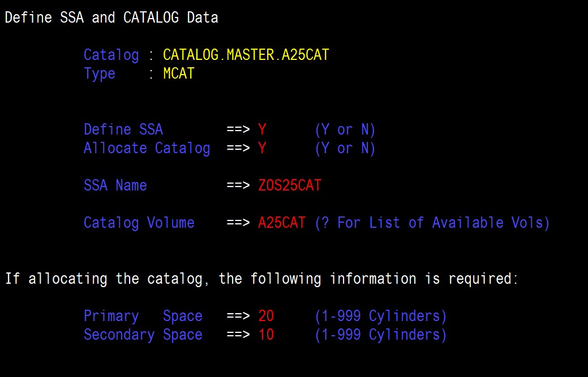Click the "Catalog Volume" field label
This screenshot has height=377, width=588.
[x=139, y=223]
